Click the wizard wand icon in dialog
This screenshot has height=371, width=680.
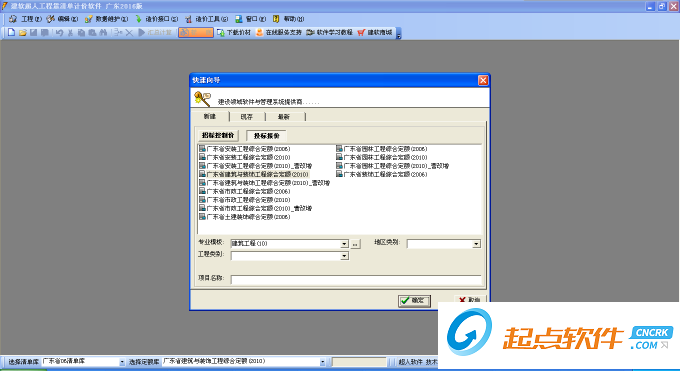pyautogui.click(x=202, y=99)
